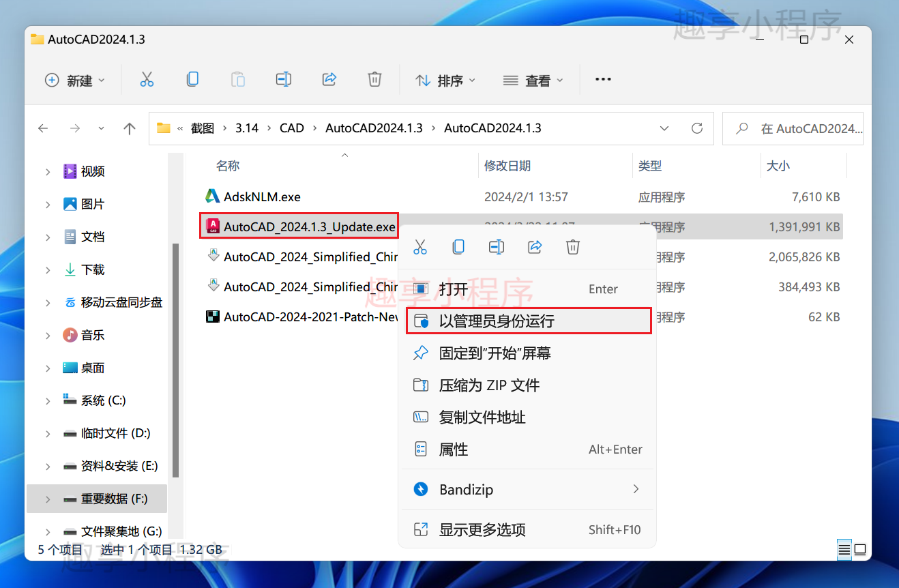This screenshot has height=588, width=899.
Task: Click the Share icon in the toolbar
Action: (329, 80)
